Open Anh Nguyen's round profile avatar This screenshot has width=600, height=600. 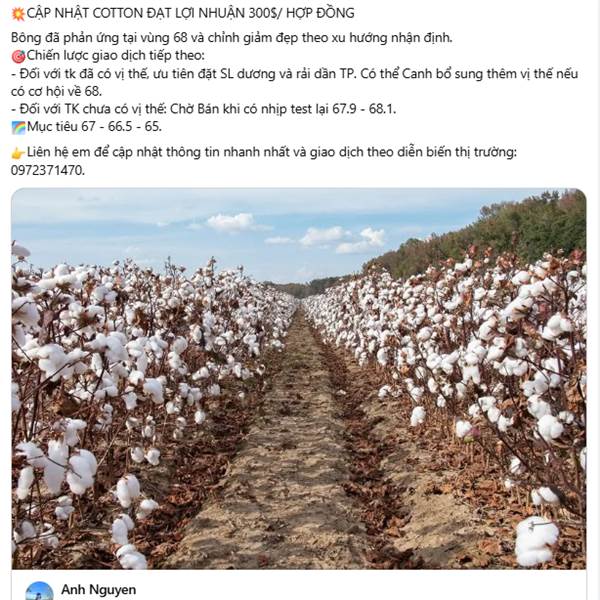[39, 590]
